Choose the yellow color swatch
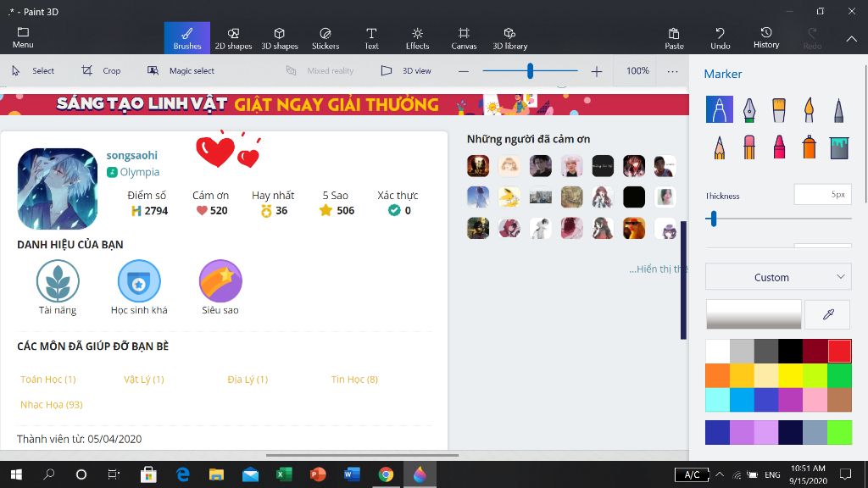 coord(790,375)
